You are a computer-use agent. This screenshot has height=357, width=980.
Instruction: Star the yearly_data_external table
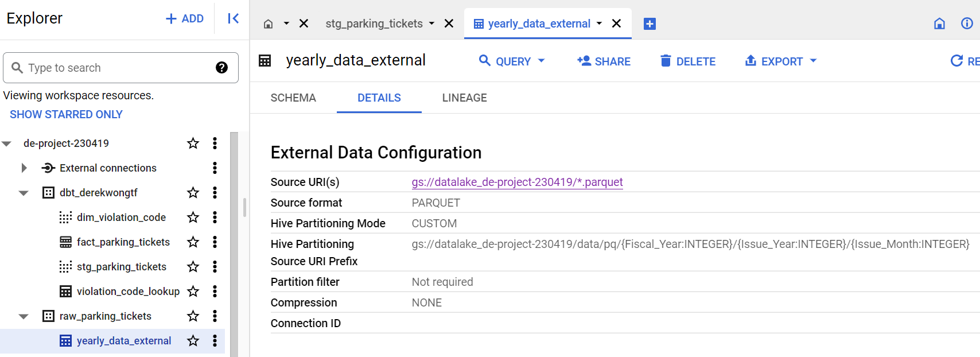(193, 341)
